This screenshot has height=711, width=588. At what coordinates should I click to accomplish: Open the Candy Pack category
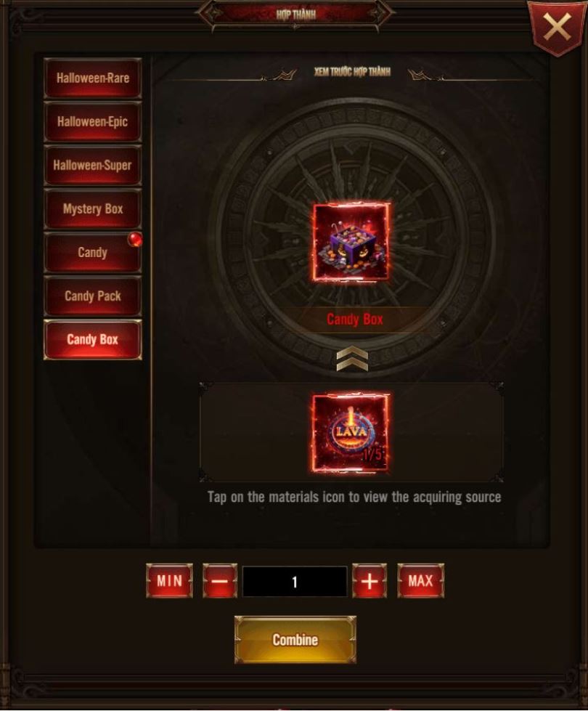93,296
